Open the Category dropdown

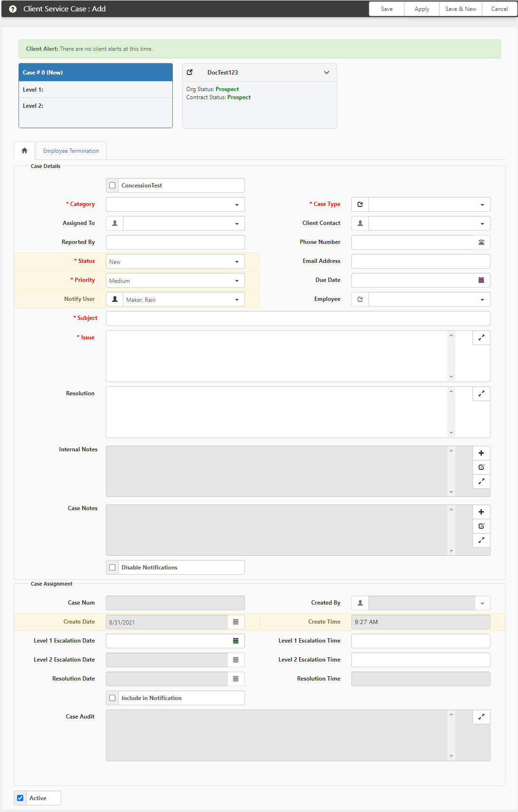(x=175, y=205)
